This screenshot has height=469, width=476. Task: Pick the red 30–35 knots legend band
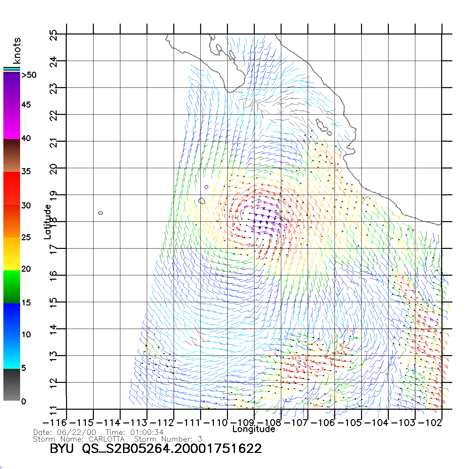click(x=11, y=188)
